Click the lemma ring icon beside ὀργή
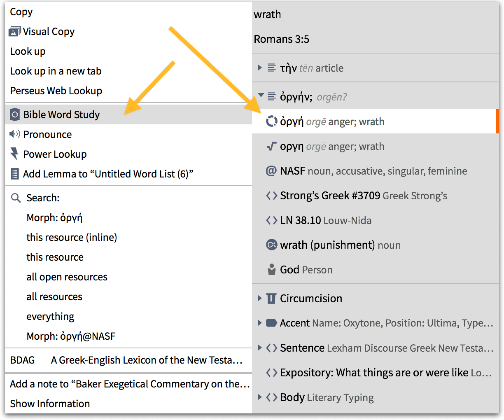504x420 pixels. tap(271, 121)
